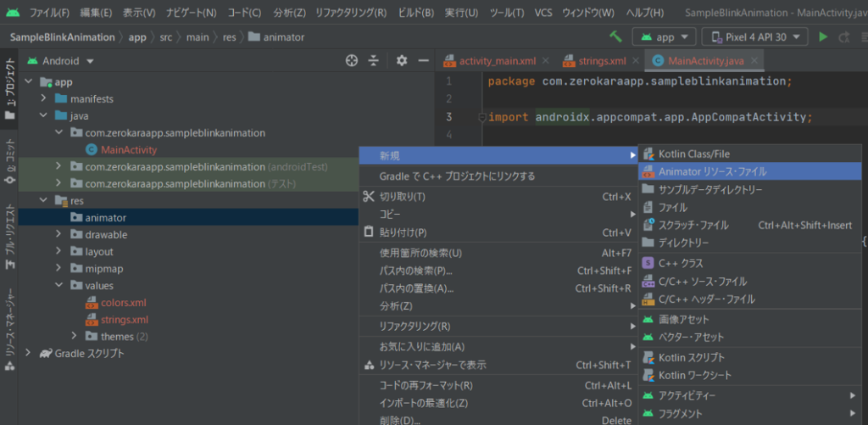Image resolution: width=868 pixels, height=425 pixels.
Task: Open the app run configuration dropdown
Action: point(664,37)
